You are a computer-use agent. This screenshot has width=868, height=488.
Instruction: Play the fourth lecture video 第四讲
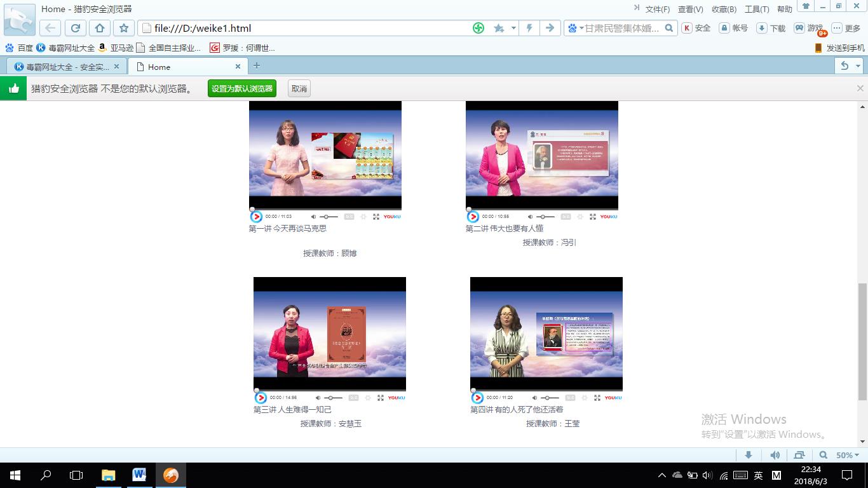coord(477,398)
